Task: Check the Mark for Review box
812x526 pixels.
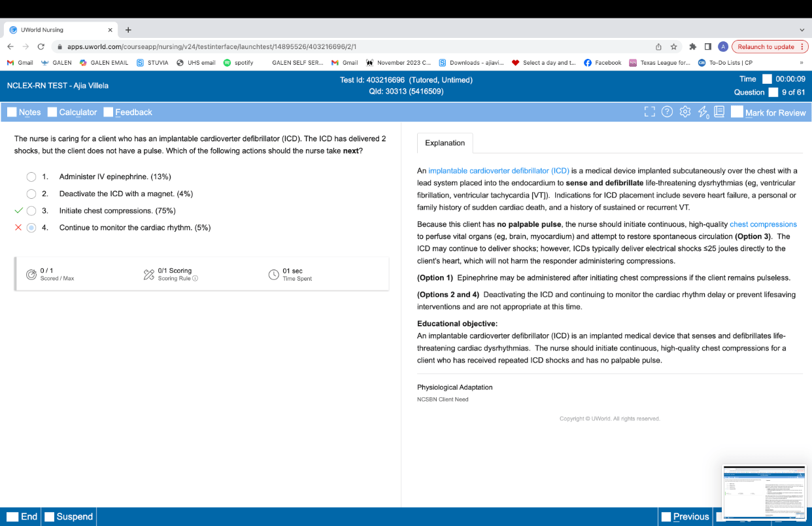Action: [737, 112]
